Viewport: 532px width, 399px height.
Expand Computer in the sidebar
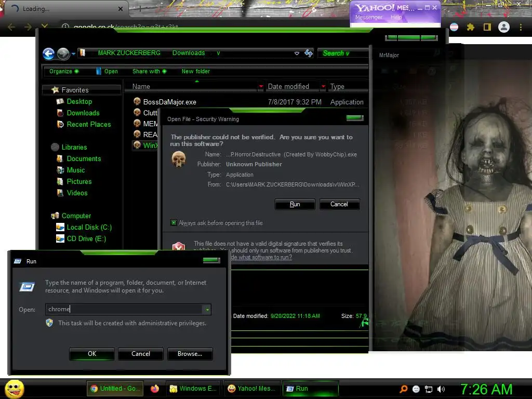point(76,216)
